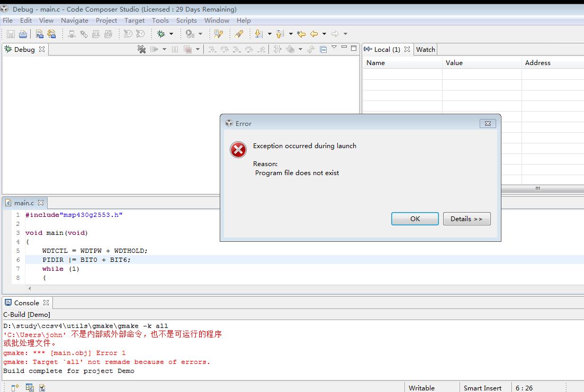Image resolution: width=584 pixels, height=392 pixels.
Task: Click the connect target icon in the toolbar
Action: tap(72, 34)
